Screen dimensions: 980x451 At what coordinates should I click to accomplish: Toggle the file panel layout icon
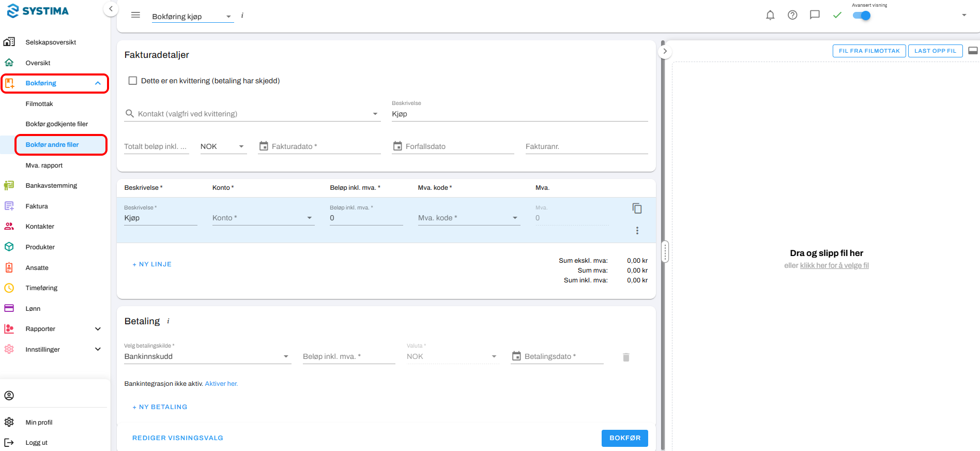[973, 51]
